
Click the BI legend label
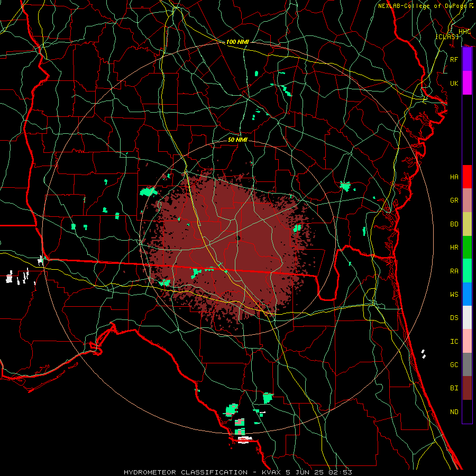(454, 388)
